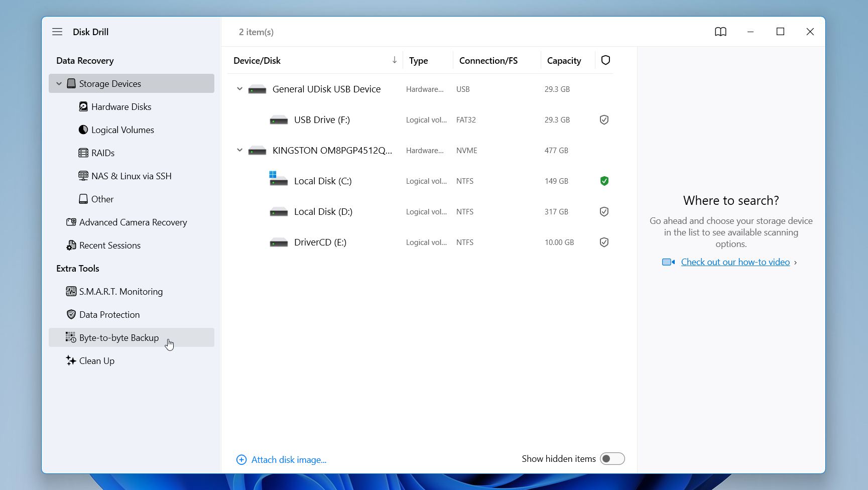Click the Byte-to-byte Backup icon

[71, 337]
